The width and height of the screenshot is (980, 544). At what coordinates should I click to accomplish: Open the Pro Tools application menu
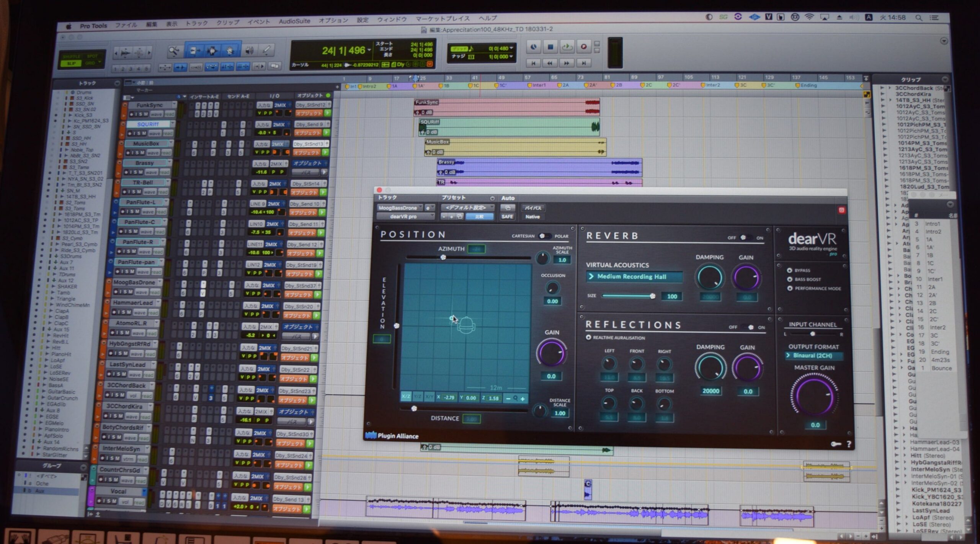click(x=93, y=26)
